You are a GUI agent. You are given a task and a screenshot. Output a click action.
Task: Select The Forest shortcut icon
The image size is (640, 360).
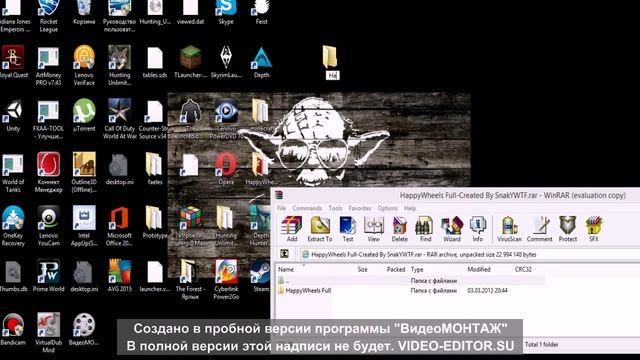click(190, 279)
